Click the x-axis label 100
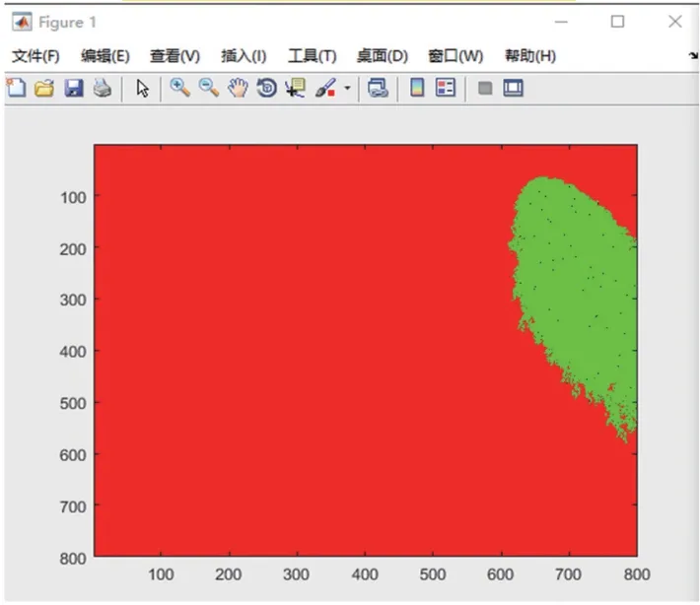This screenshot has width=700, height=605. tap(161, 574)
